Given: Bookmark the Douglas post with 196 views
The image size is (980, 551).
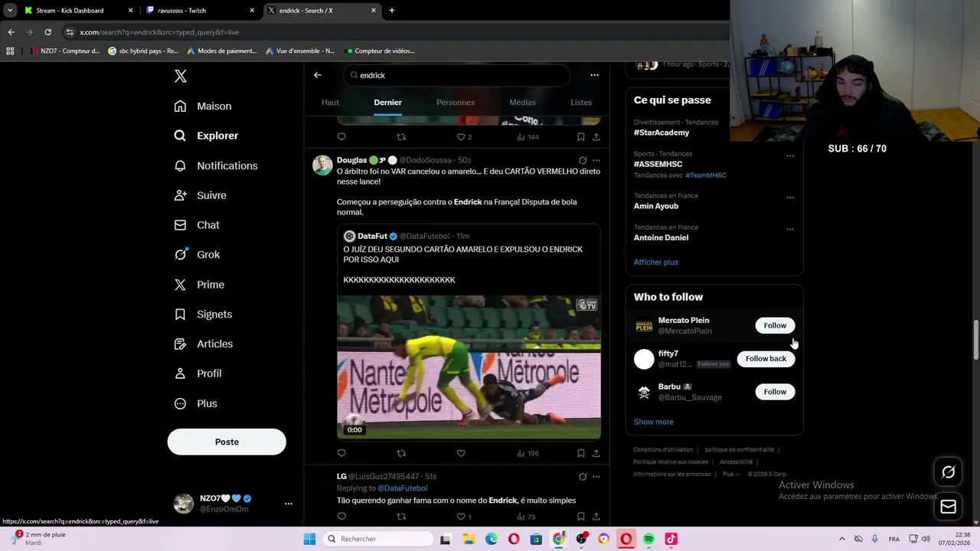Looking at the screenshot, I should (581, 453).
